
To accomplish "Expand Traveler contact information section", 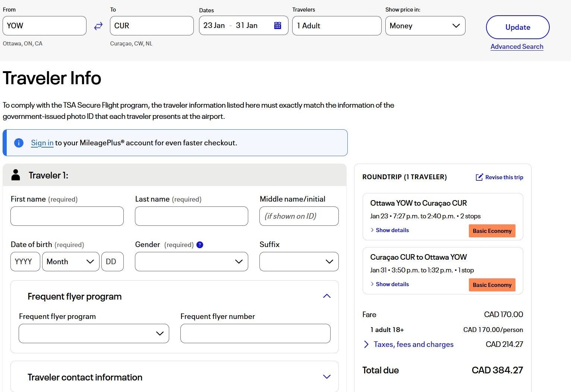I will pyautogui.click(x=326, y=377).
